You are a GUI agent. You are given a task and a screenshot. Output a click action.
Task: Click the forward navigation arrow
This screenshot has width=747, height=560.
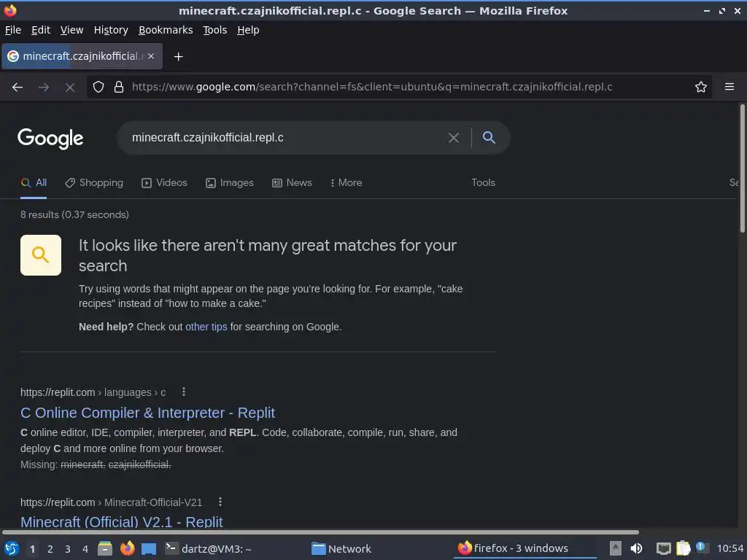pos(44,87)
